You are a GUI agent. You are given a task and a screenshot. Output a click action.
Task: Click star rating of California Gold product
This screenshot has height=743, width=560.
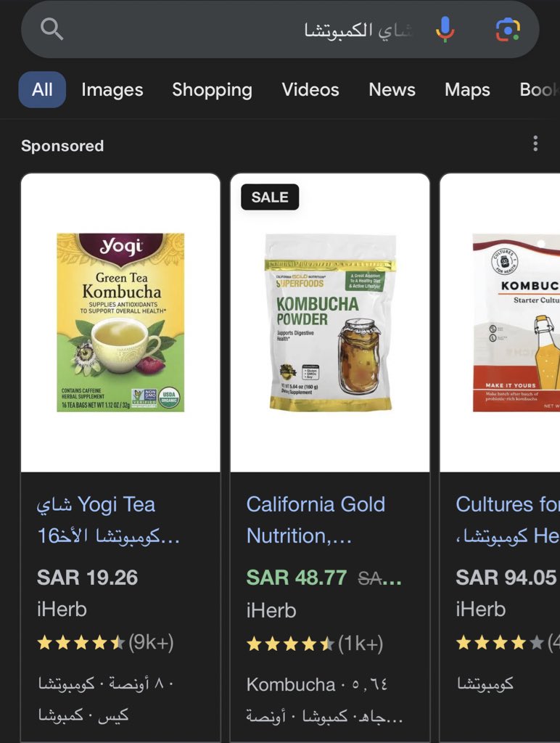(x=290, y=644)
